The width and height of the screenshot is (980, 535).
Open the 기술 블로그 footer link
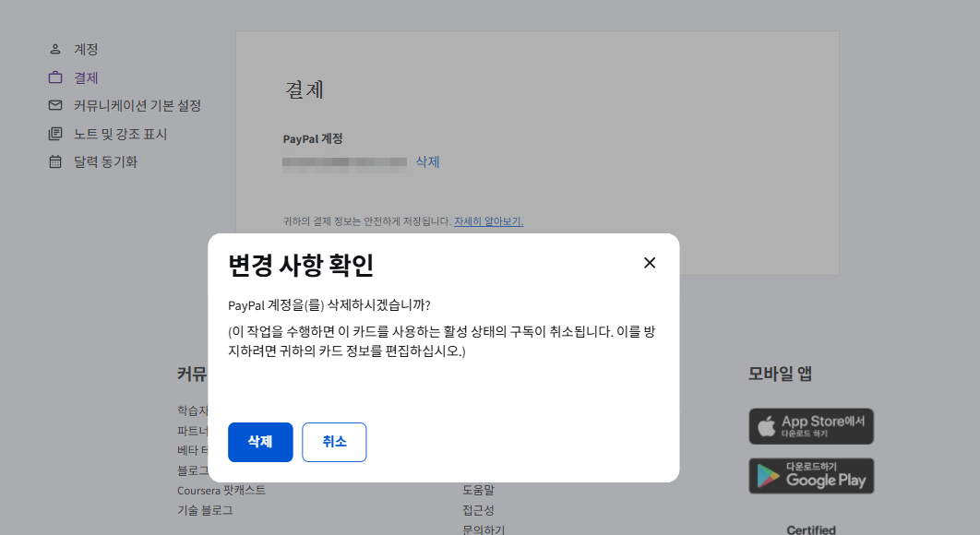coord(205,510)
